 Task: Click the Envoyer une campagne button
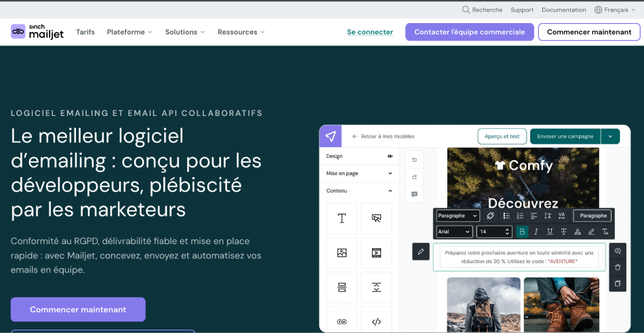pos(565,136)
